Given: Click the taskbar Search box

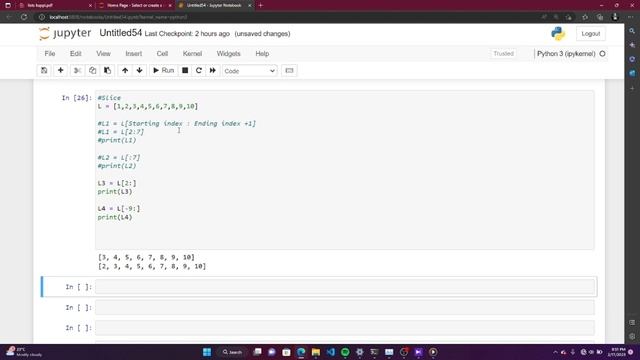Looking at the screenshot, I should click(232, 352).
